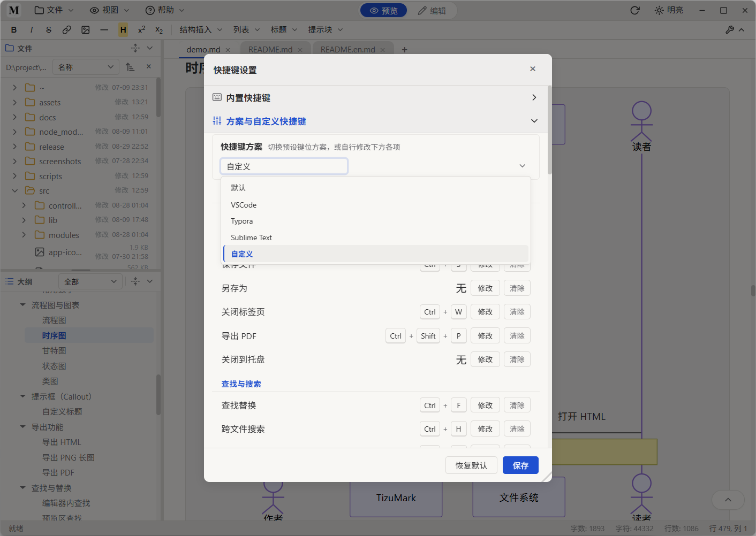Close the file path filter bar
The height and width of the screenshot is (536, 756).
[x=149, y=67]
